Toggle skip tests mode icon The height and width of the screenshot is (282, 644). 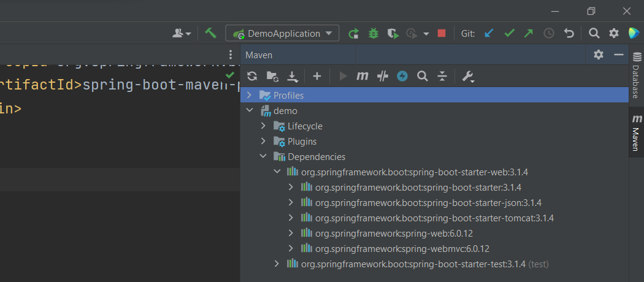(x=382, y=76)
